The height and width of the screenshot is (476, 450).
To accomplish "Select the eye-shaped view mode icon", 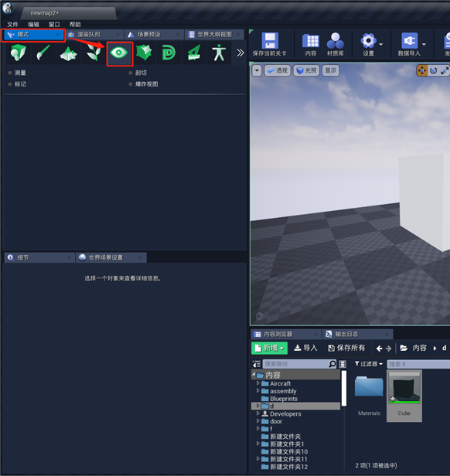I will pos(119,53).
